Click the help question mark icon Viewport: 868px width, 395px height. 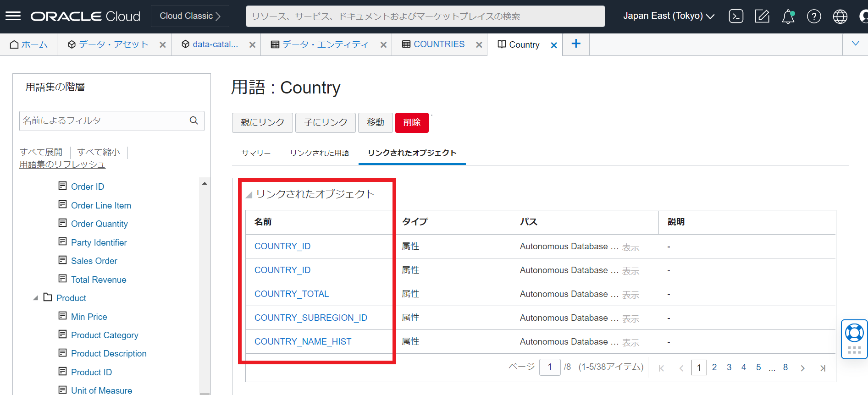coord(814,16)
